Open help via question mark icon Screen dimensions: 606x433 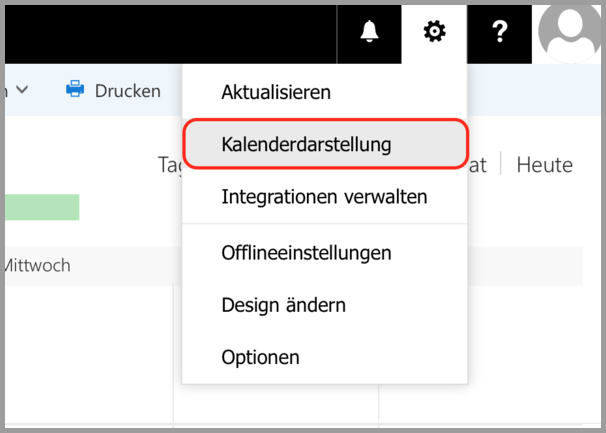pyautogui.click(x=501, y=32)
